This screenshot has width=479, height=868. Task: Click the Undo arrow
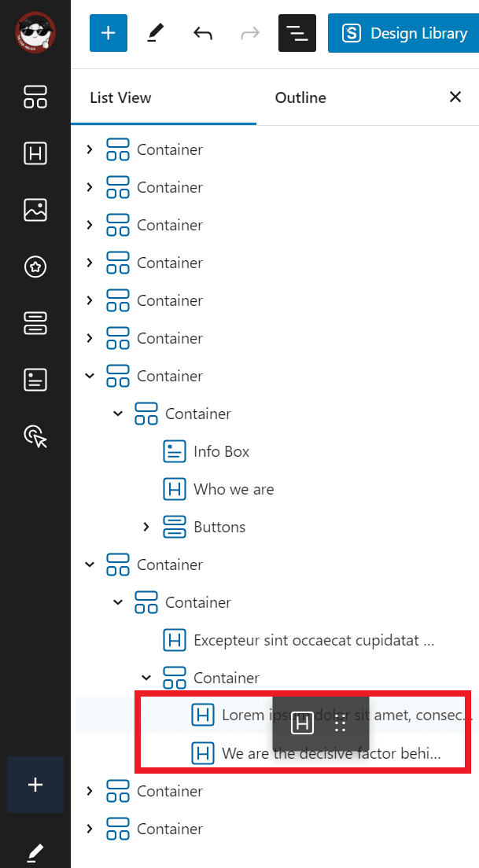tap(203, 33)
